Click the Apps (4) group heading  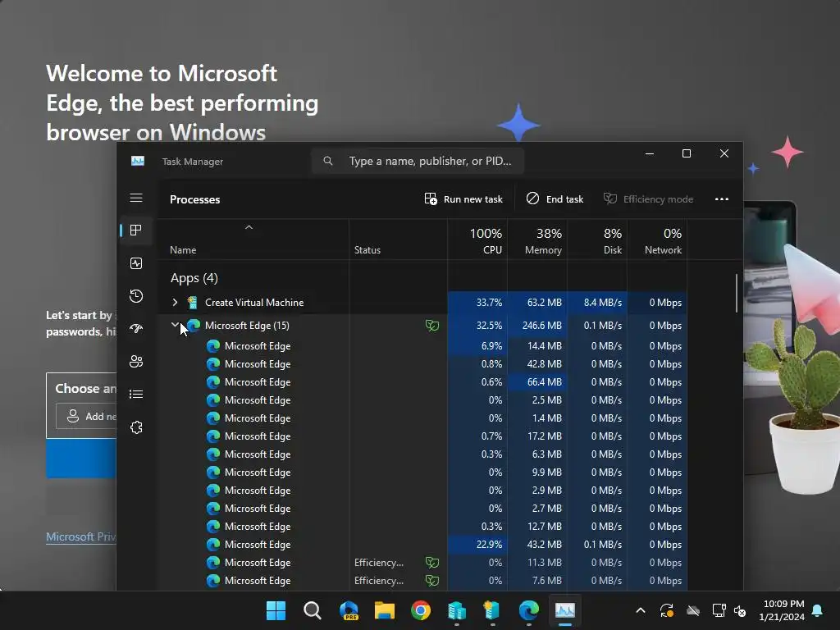[x=194, y=278]
